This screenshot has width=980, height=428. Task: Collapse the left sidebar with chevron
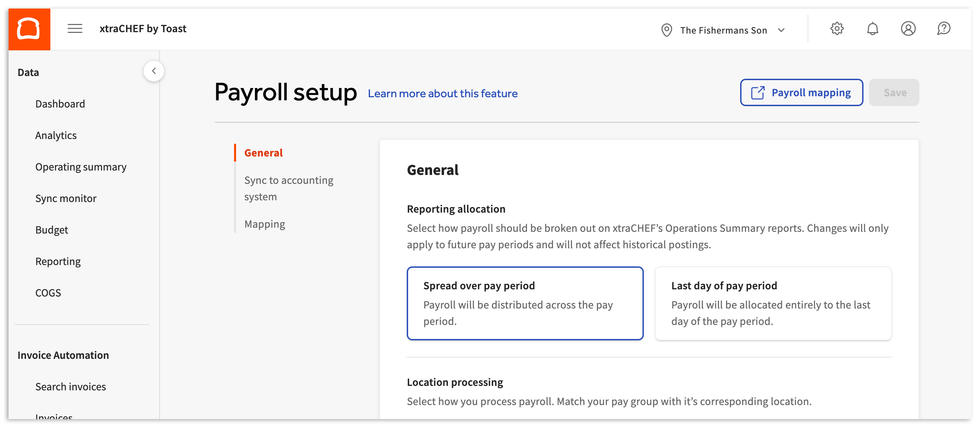click(154, 71)
